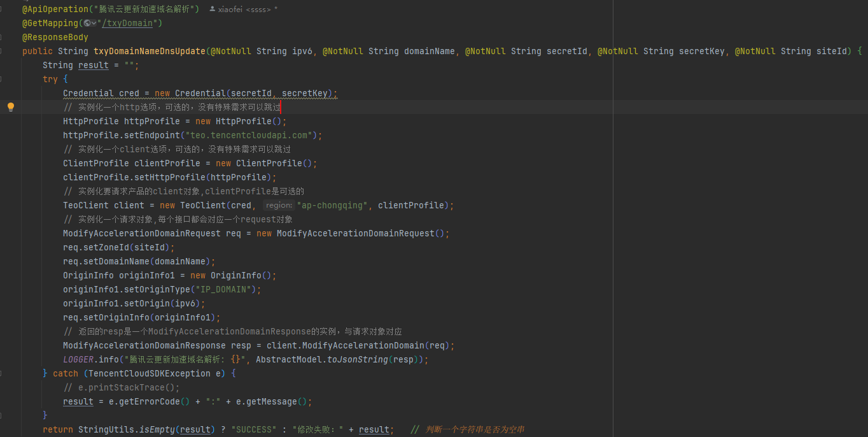Click fold end marker at catch closing brace
868x437 pixels.
pos(2,415)
